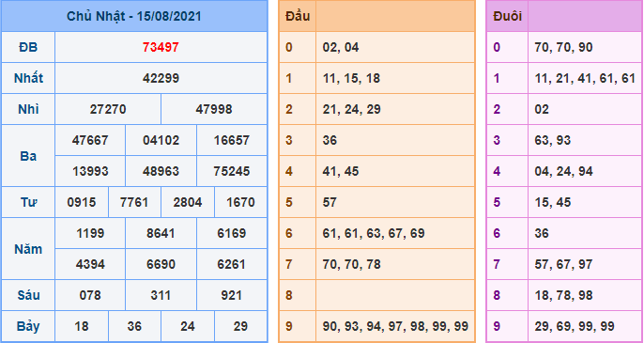Select third prize number 04102
Viewport: 644px width, 343px height.
click(161, 140)
